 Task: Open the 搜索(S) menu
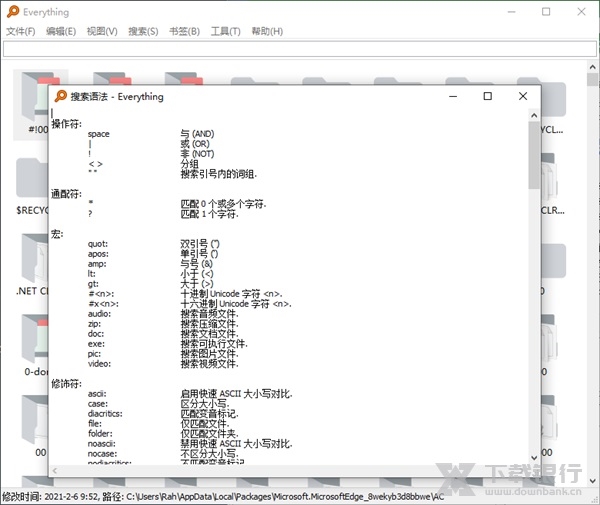tap(143, 31)
